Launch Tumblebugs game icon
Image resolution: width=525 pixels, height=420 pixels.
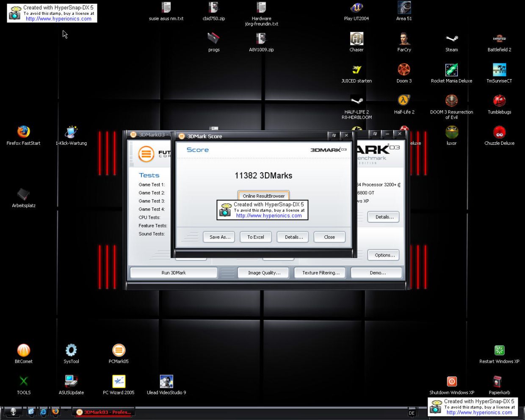(499, 101)
